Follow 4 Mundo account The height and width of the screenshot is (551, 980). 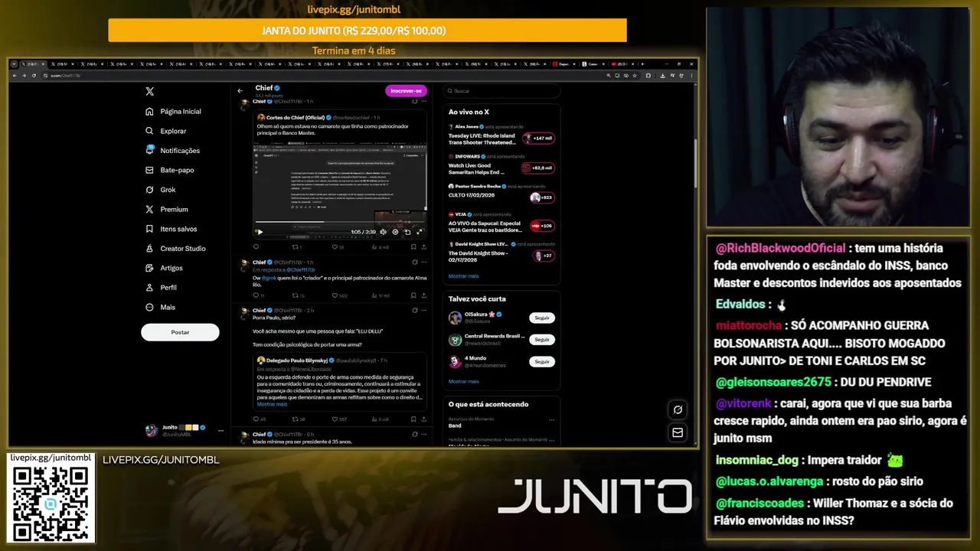click(542, 361)
